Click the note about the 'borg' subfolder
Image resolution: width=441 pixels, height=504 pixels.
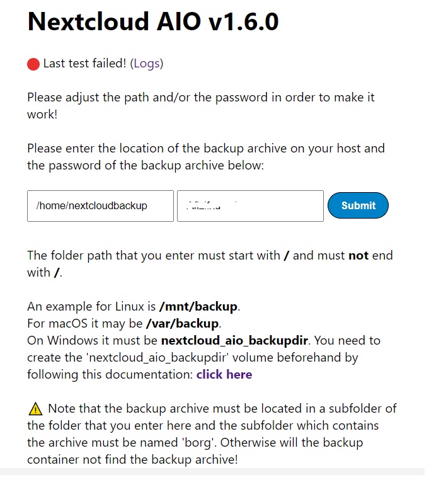click(x=212, y=433)
